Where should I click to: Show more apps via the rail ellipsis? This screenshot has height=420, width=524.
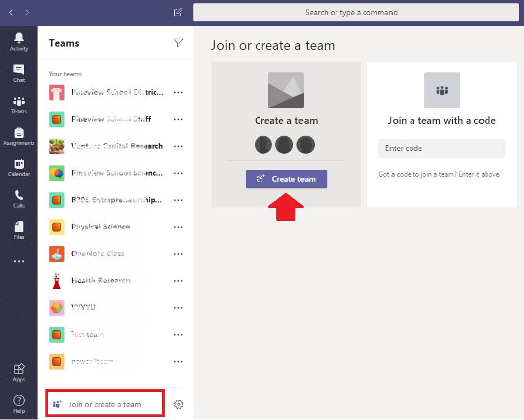pos(18,261)
